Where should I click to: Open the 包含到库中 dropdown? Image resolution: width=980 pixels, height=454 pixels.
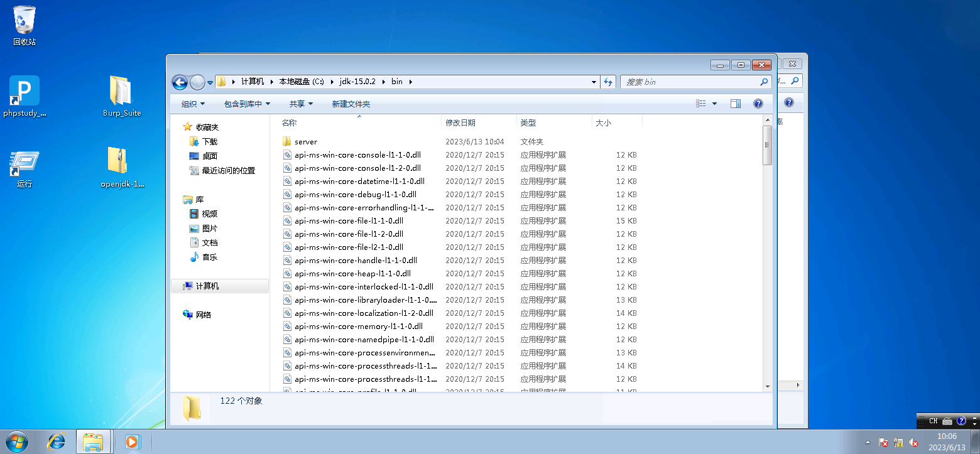coord(247,104)
